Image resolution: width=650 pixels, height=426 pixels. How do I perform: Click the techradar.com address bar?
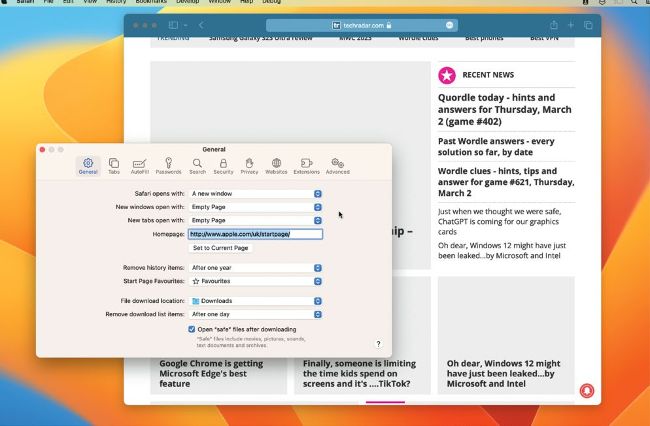pyautogui.click(x=361, y=25)
